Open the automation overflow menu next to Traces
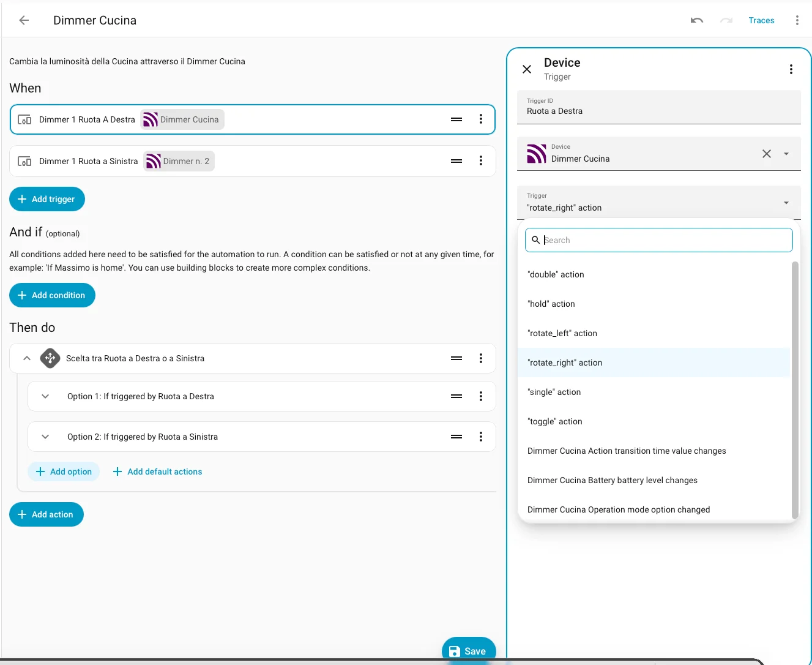Image resolution: width=812 pixels, height=665 pixels. (x=797, y=20)
